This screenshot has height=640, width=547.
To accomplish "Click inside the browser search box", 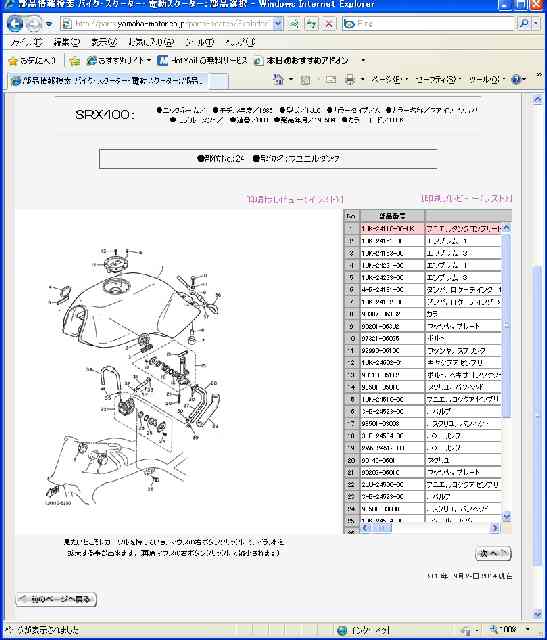I will [x=429, y=24].
